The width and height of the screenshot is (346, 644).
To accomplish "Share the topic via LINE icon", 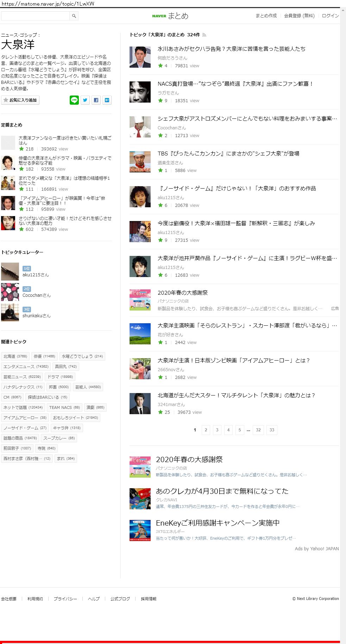I will (74, 100).
